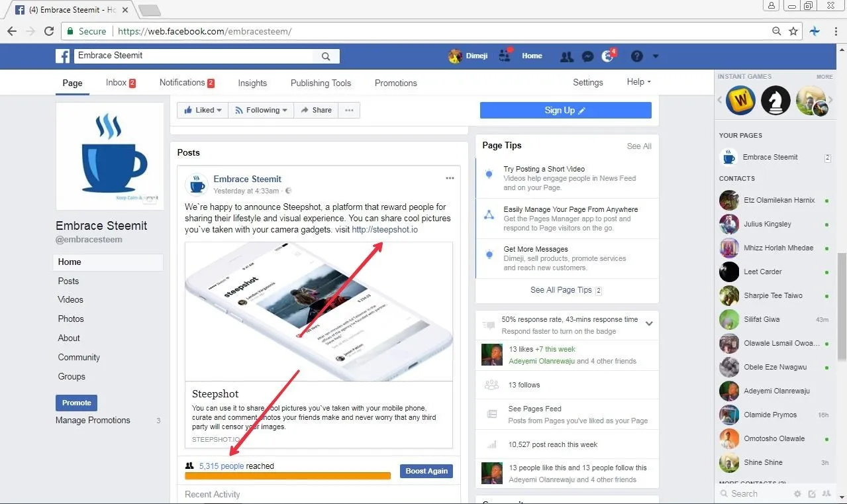The image size is (847, 504).
Task: Click See All Page Tips link
Action: [561, 290]
